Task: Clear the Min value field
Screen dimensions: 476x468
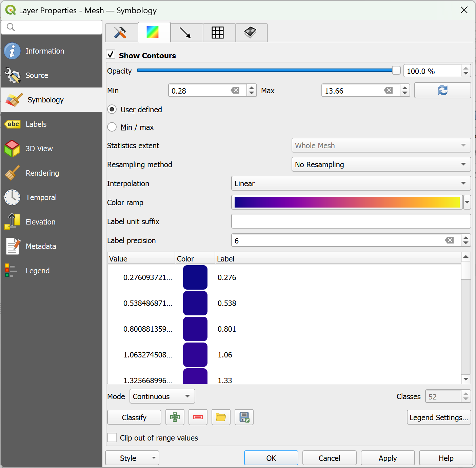Action: pyautogui.click(x=235, y=90)
